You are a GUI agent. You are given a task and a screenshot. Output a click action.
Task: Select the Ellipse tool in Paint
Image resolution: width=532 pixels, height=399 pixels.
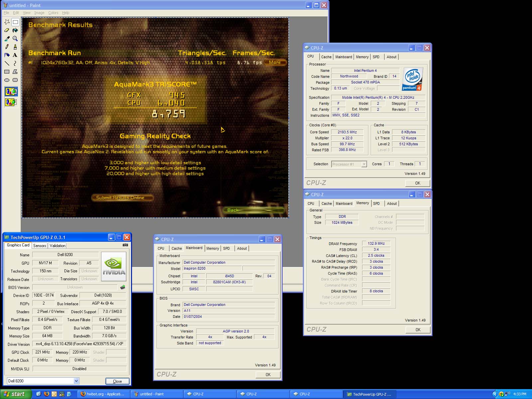(7, 80)
